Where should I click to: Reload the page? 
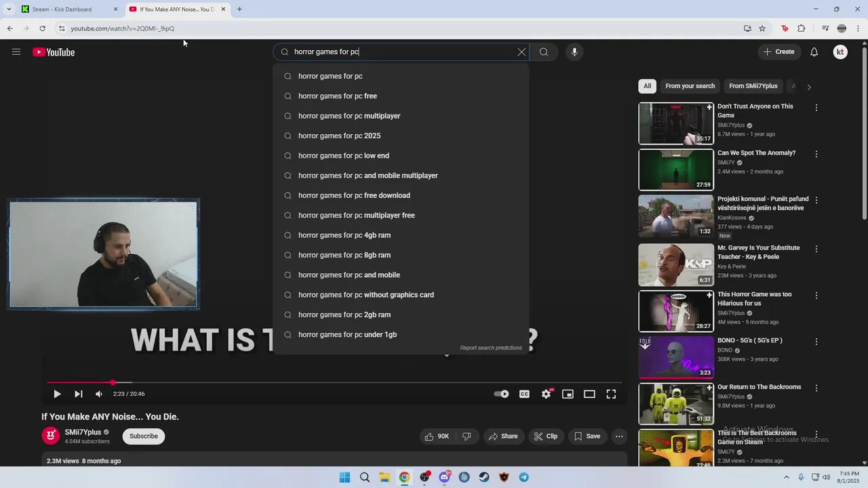[42, 28]
